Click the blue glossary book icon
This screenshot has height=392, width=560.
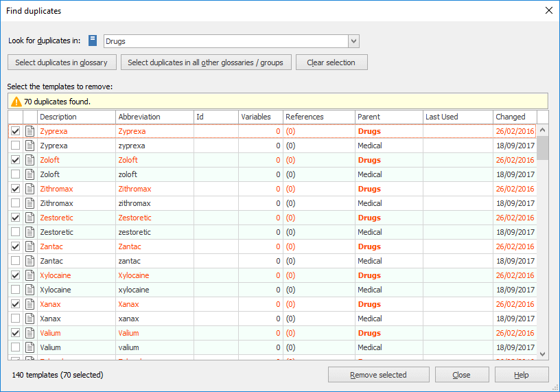(x=93, y=41)
